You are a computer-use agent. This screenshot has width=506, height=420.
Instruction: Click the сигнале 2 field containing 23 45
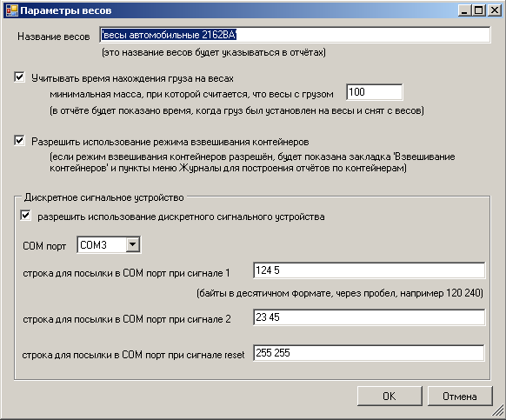(x=369, y=317)
